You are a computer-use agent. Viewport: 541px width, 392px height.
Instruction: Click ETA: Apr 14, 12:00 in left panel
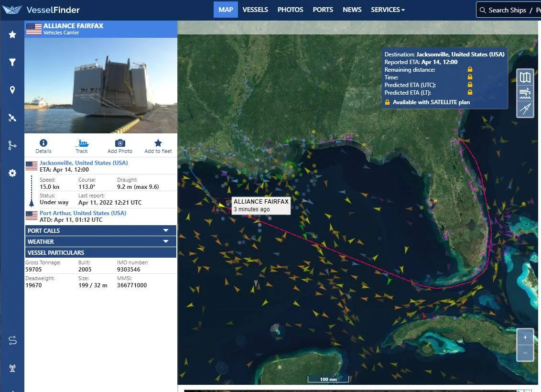coord(64,170)
